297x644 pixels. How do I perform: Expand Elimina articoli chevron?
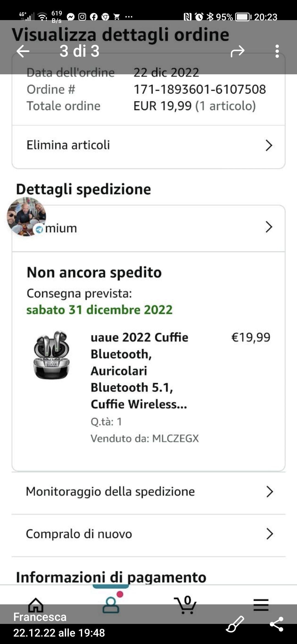coord(269,145)
